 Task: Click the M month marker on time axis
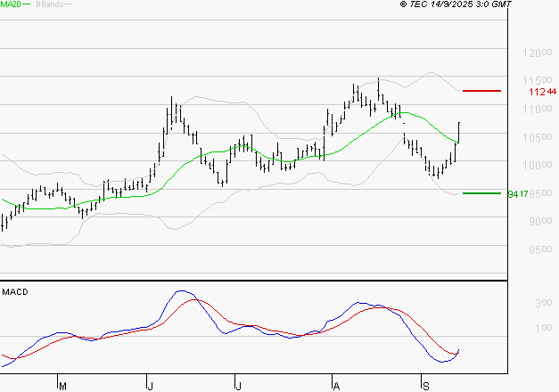62,386
